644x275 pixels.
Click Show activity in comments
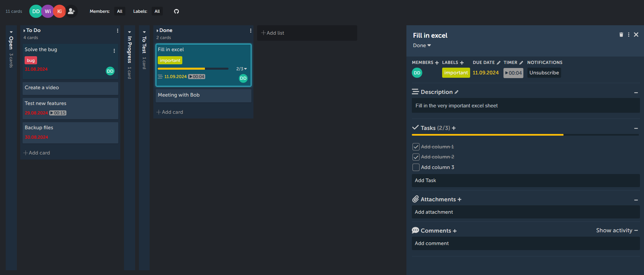tap(614, 231)
